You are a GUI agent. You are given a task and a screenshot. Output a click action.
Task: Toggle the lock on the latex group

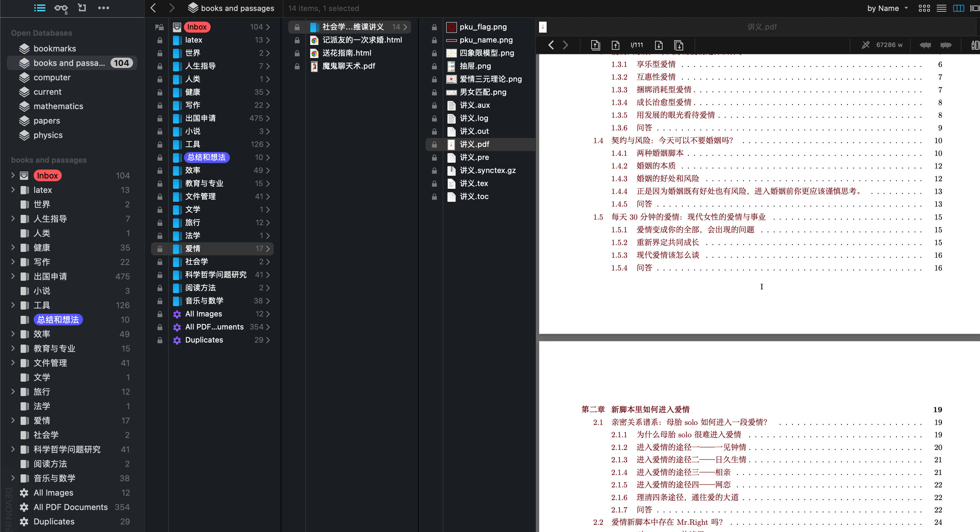coord(160,40)
